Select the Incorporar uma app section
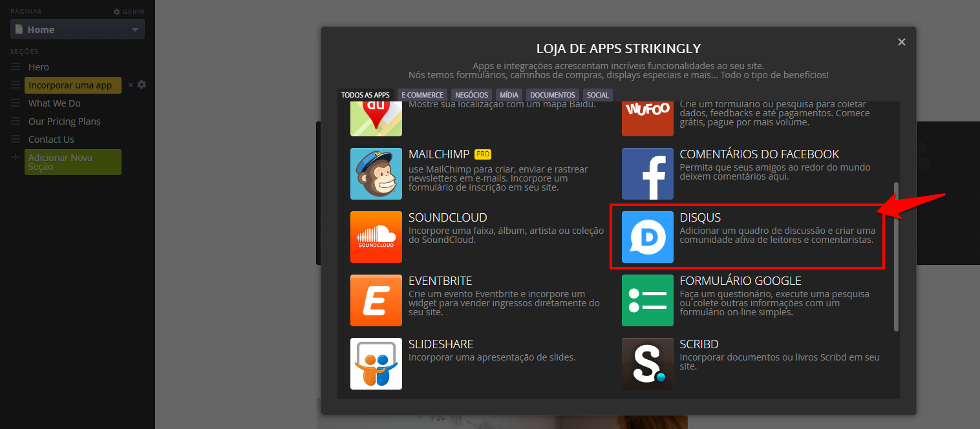The height and width of the screenshot is (429, 980). tap(73, 85)
